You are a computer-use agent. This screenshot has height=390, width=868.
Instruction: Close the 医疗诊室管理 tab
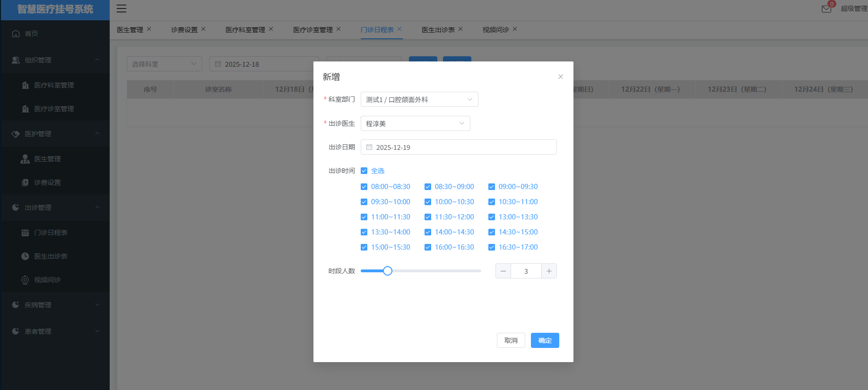tap(339, 29)
